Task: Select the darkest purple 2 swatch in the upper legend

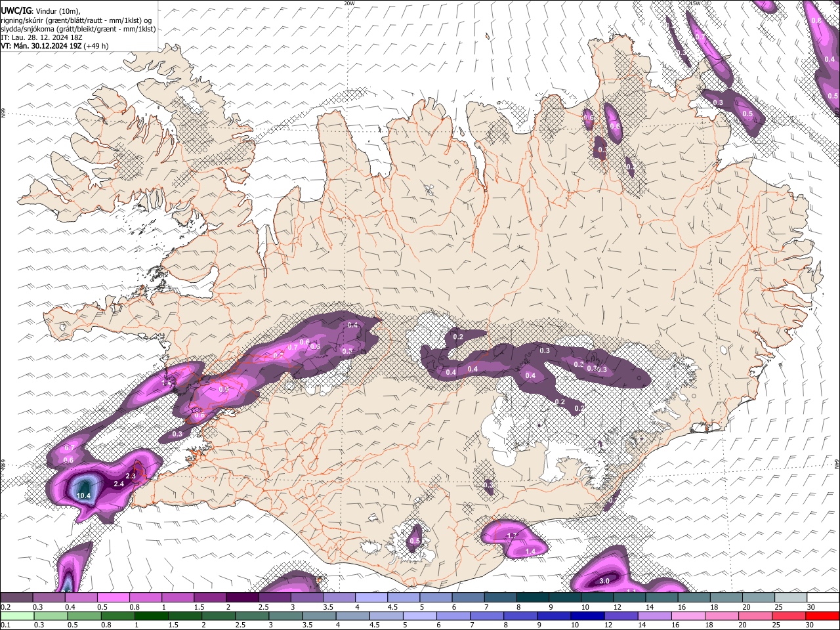Action: click(x=242, y=597)
